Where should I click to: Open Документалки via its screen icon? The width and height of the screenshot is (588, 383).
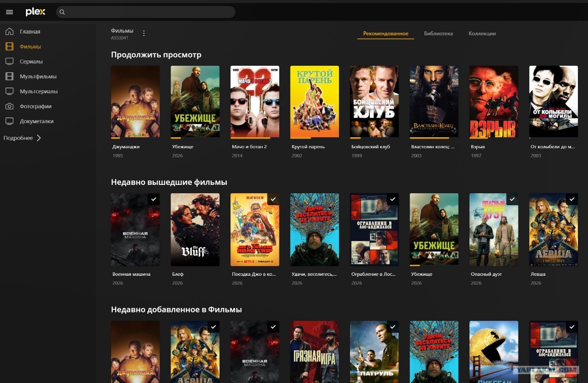[9, 121]
